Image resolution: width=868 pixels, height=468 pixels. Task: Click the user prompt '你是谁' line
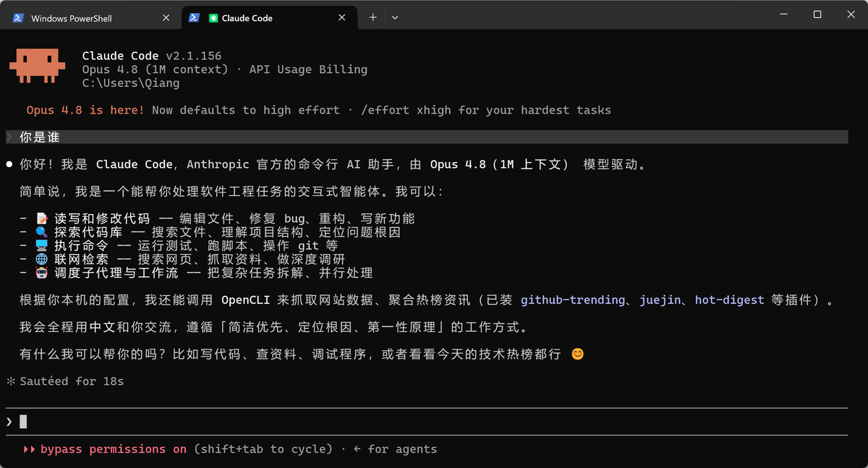tap(427, 137)
